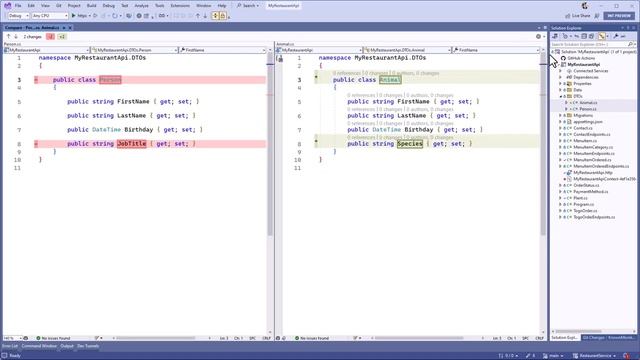640x360 pixels.
Task: Click the red removed-lines count badge
Action: [50, 37]
